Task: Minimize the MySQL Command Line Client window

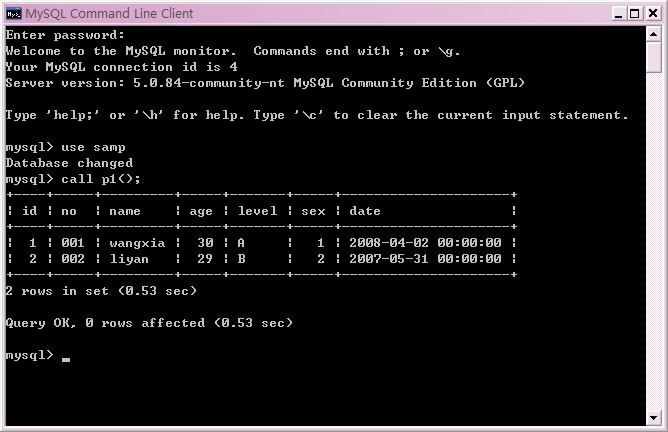Action: pyautogui.click(x=618, y=14)
